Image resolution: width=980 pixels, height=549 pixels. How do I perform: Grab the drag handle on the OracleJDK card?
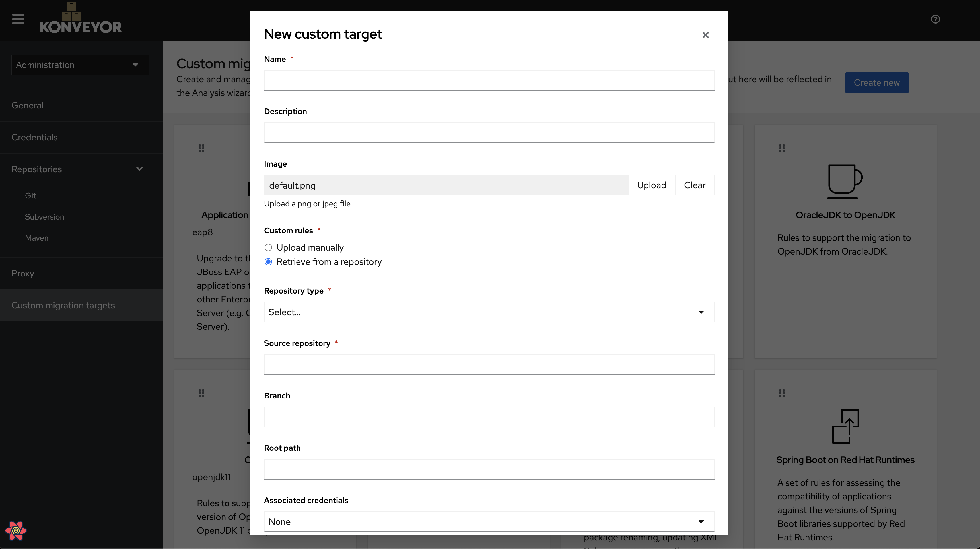tap(782, 148)
